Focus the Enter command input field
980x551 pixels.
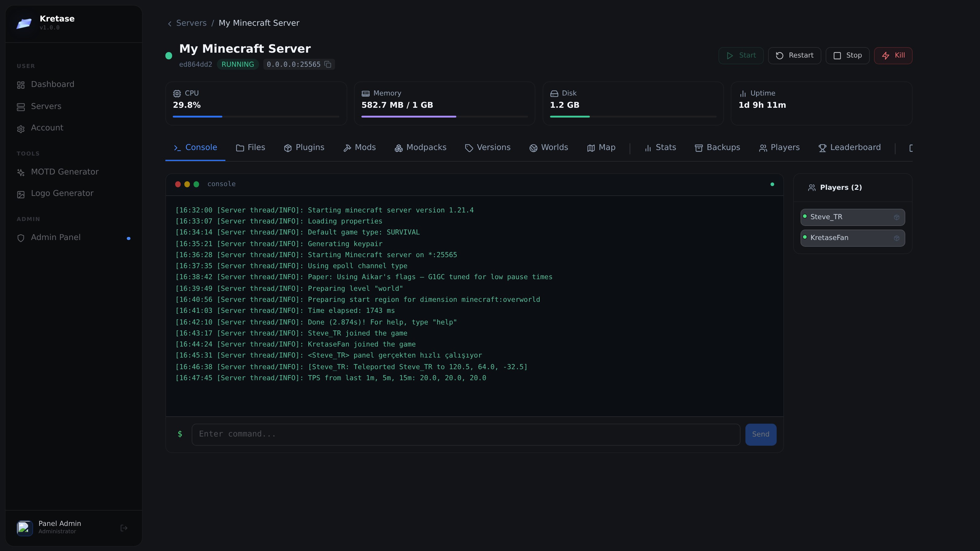pos(466,435)
